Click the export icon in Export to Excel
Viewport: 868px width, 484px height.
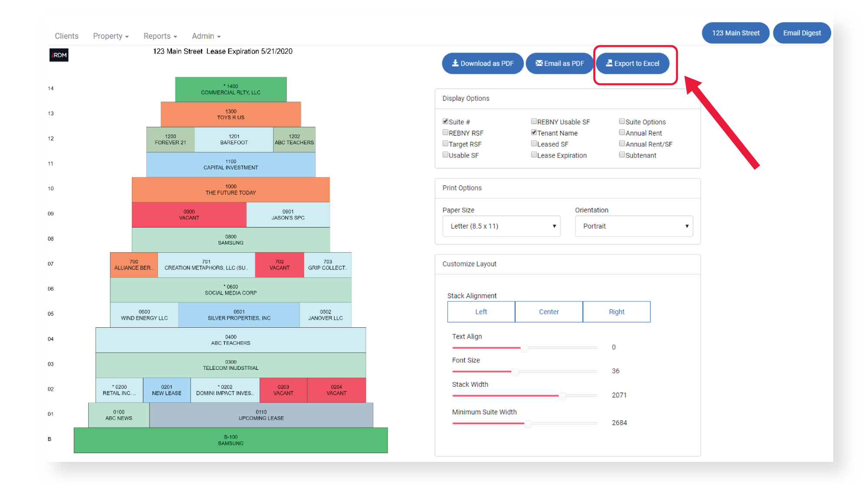609,63
